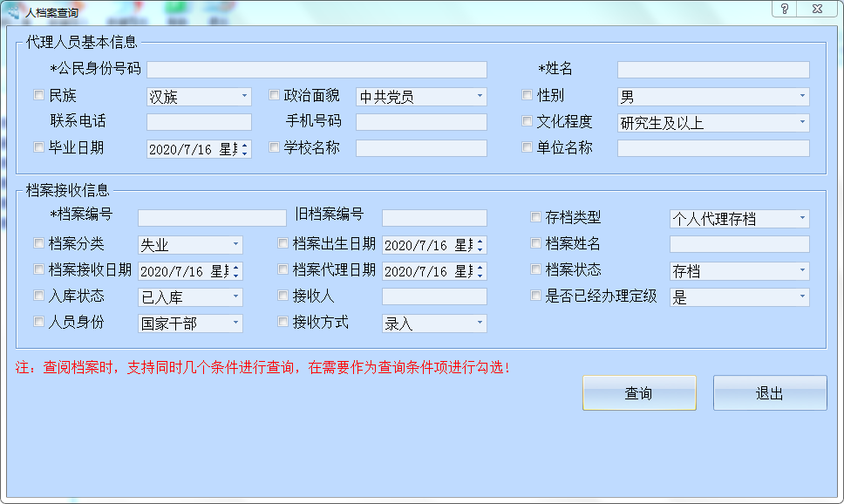Open the 接收方式 dropdown showing 录入
Viewport: 844px width, 504px height.
(434, 324)
